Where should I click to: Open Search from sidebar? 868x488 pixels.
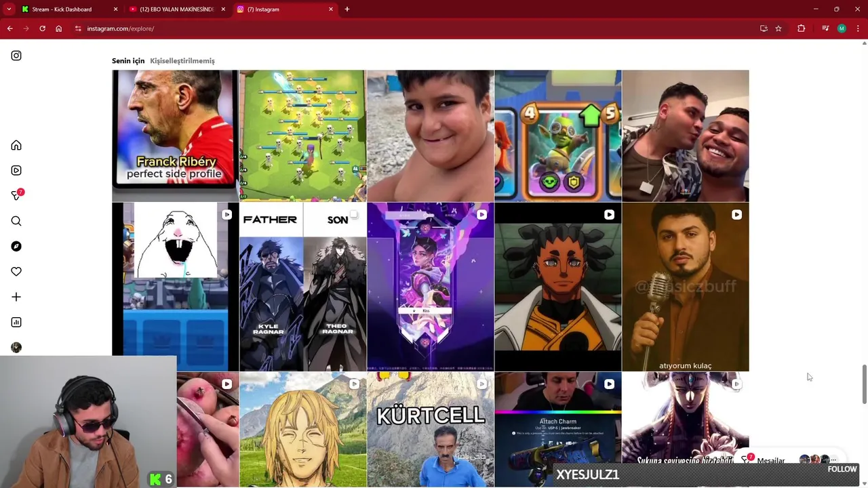[16, 221]
